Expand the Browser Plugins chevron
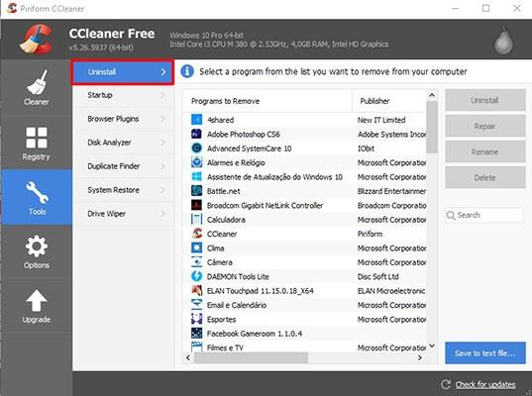The height and width of the screenshot is (396, 532). [x=162, y=119]
